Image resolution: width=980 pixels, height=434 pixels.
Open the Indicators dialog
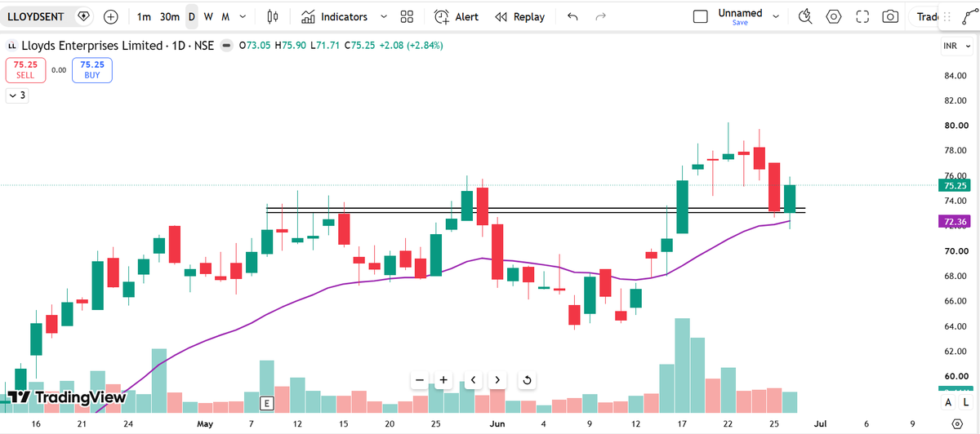tap(334, 16)
